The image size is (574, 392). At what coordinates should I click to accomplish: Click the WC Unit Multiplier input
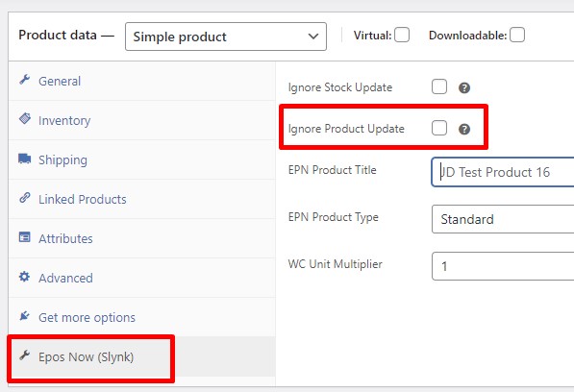(x=503, y=266)
